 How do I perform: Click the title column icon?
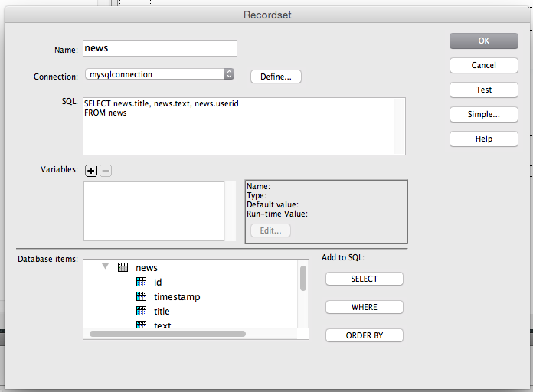tap(141, 311)
